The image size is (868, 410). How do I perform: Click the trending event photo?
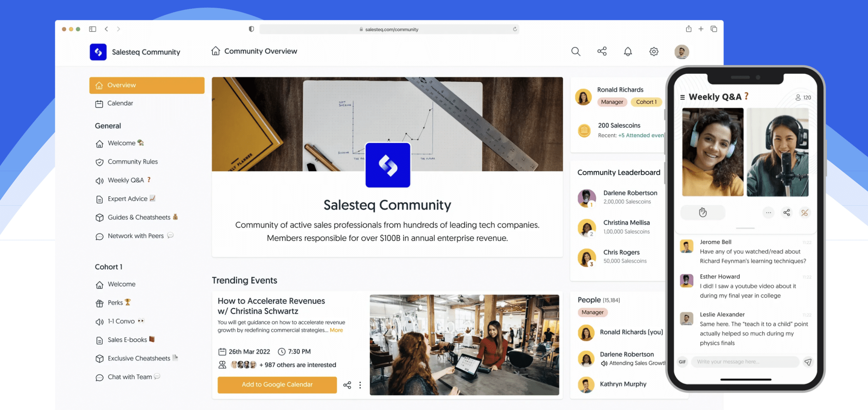(464, 345)
